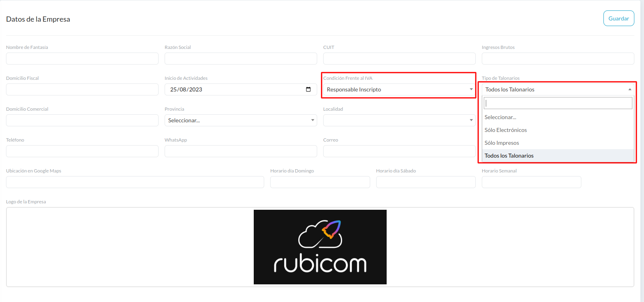This screenshot has width=644, height=302.
Task: Expand the Localidad dropdown
Action: pyautogui.click(x=399, y=120)
